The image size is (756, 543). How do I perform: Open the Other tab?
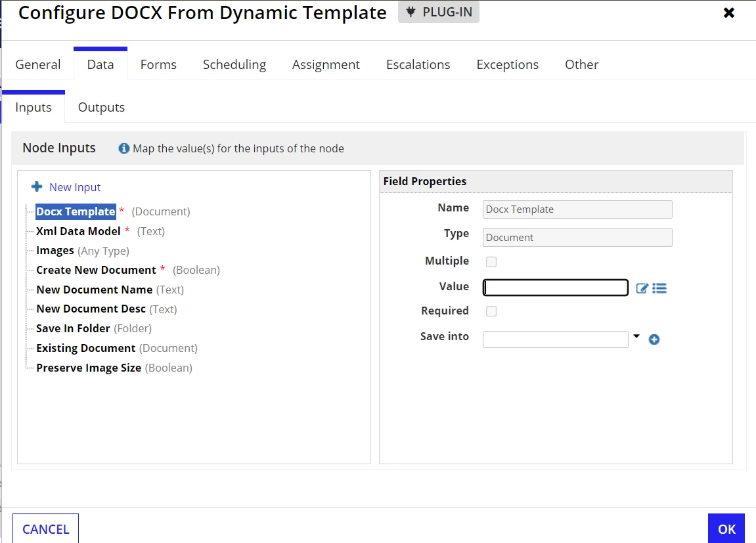(x=581, y=64)
